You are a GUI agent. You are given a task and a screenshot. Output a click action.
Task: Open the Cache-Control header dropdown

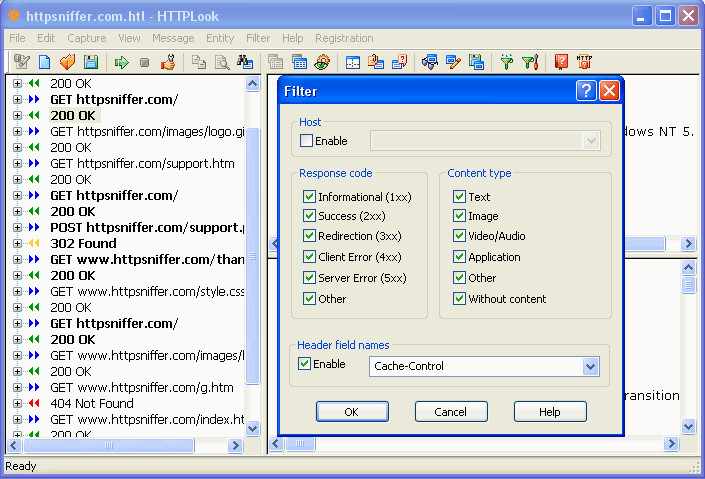click(591, 367)
